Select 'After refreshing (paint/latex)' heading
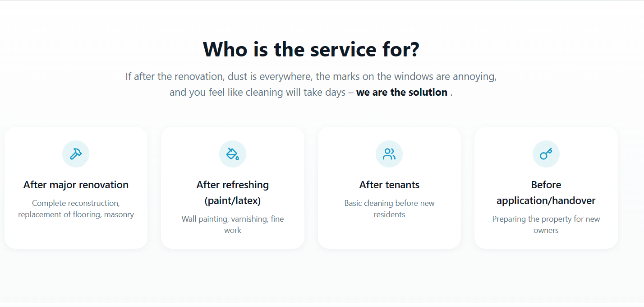 coord(233,192)
